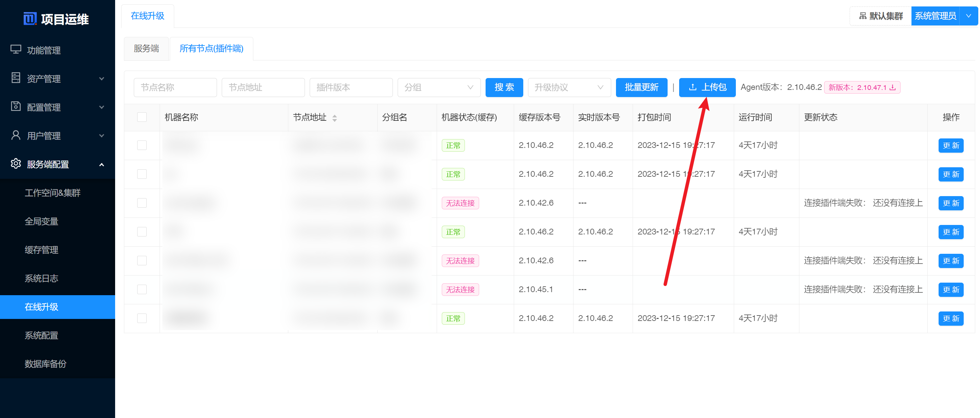Open 系统日志 in the sidebar
The height and width of the screenshot is (418, 980).
click(41, 279)
